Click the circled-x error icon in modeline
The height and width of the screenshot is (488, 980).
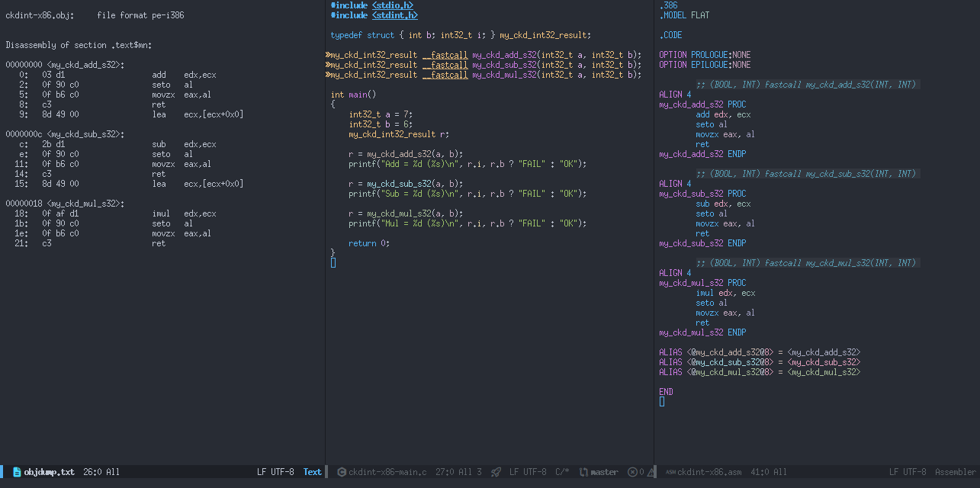(x=632, y=472)
